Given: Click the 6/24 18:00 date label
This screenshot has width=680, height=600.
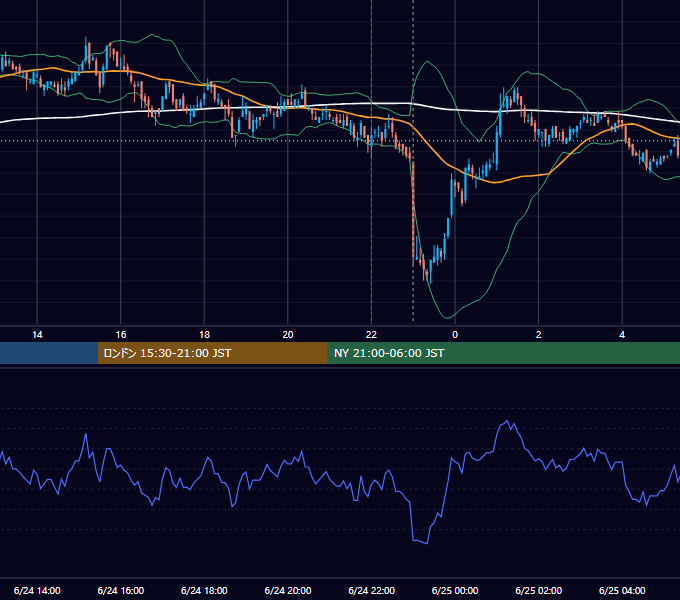Looking at the screenshot, I should [204, 590].
